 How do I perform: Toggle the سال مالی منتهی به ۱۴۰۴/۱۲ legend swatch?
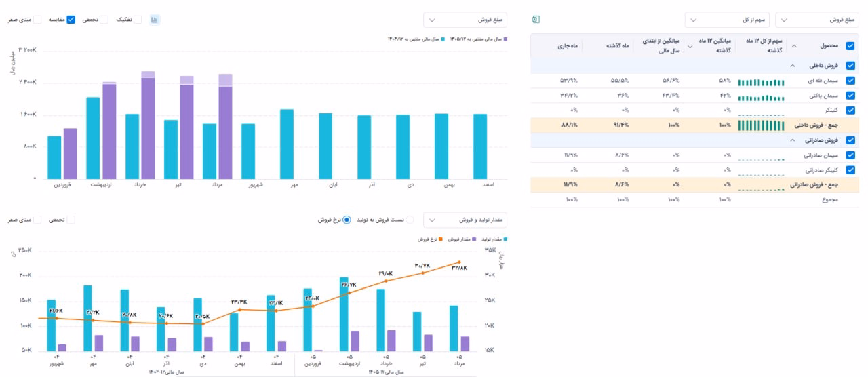[443, 39]
